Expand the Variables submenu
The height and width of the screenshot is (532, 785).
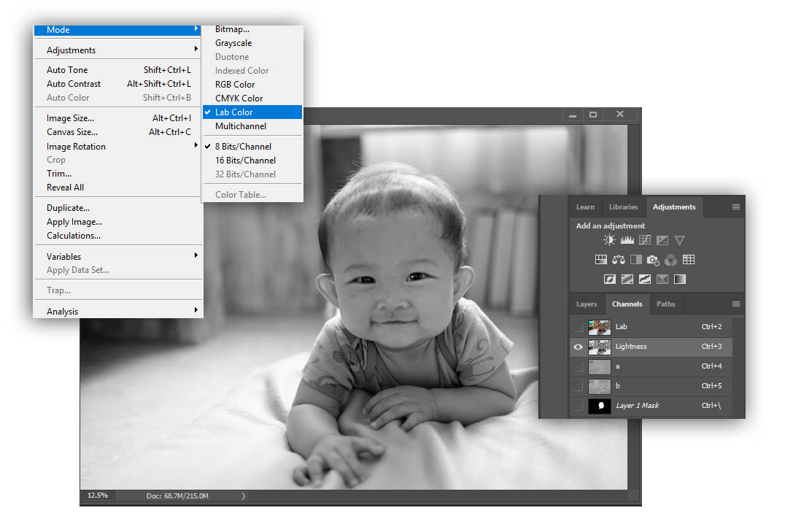click(118, 256)
